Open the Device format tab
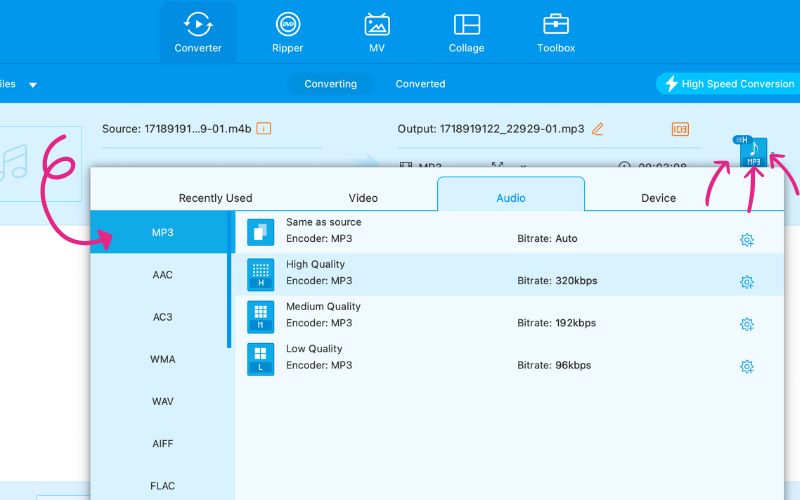Viewport: 800px width, 500px height. click(x=658, y=198)
